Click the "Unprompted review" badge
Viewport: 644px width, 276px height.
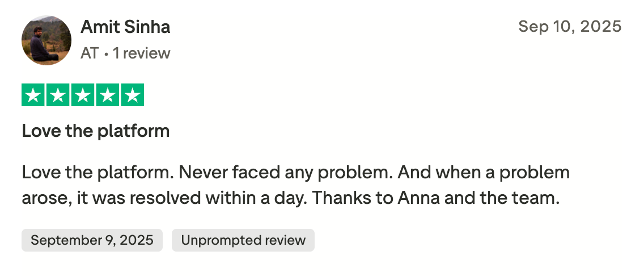click(243, 240)
